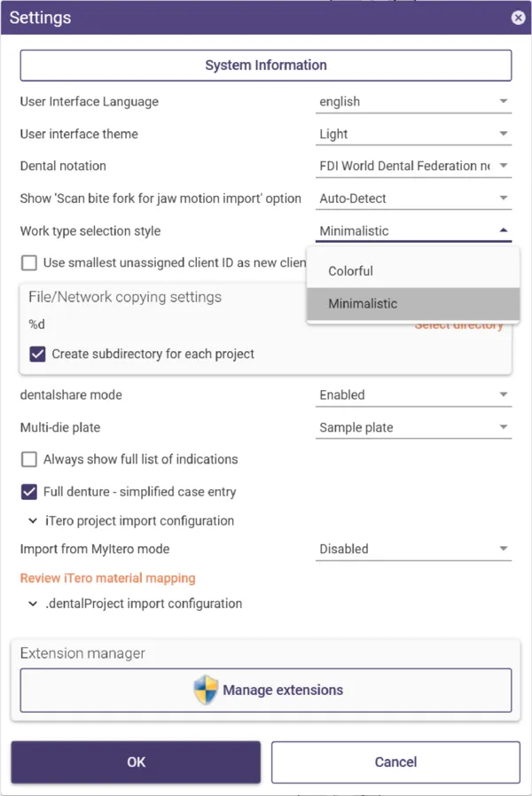Enable smallest unassigned client ID checkbox
Image resolution: width=532 pixels, height=796 pixels.
coord(29,263)
